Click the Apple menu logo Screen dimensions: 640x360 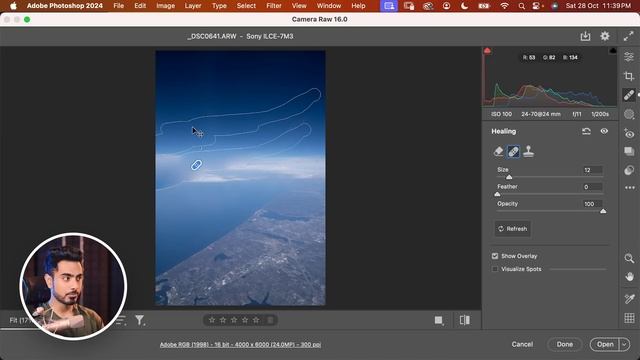point(13,6)
